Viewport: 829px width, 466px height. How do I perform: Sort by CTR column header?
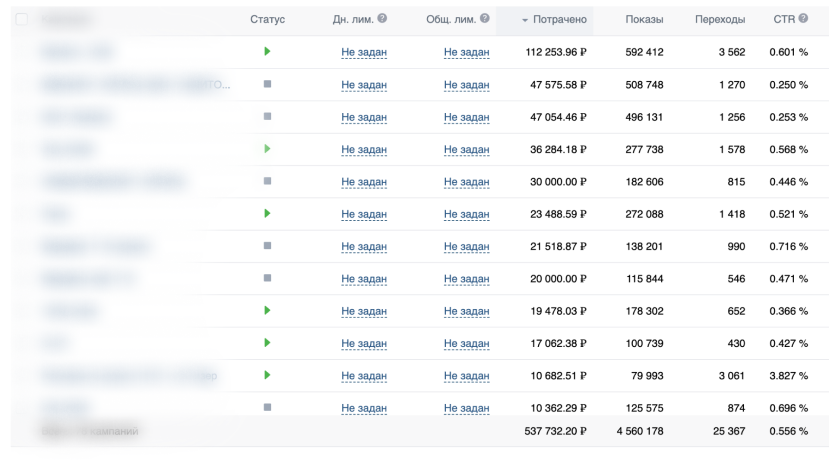[x=784, y=20]
